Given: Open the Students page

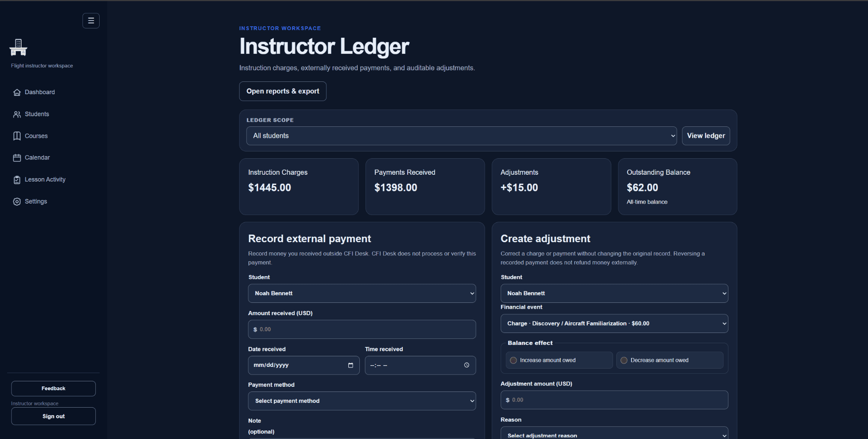Looking at the screenshot, I should 37,114.
